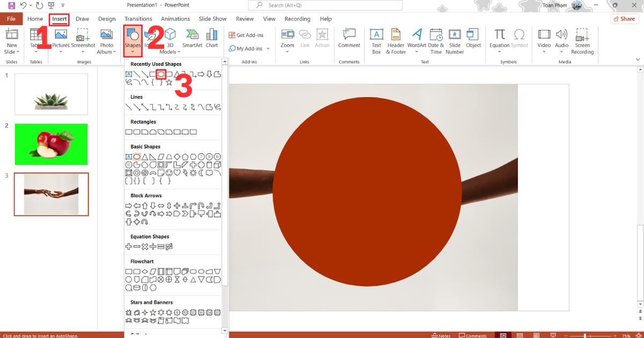The image size is (644, 338).
Task: Choose the Double Arrow line connector
Action: [145, 107]
